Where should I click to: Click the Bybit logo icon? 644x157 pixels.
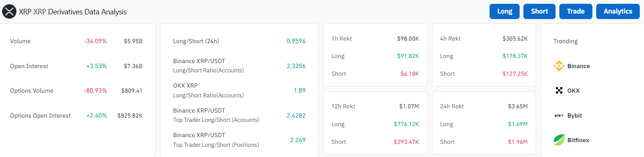point(559,116)
